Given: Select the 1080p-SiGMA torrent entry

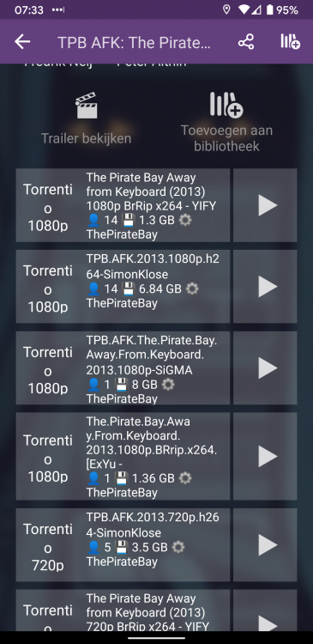Looking at the screenshot, I should point(123,368).
